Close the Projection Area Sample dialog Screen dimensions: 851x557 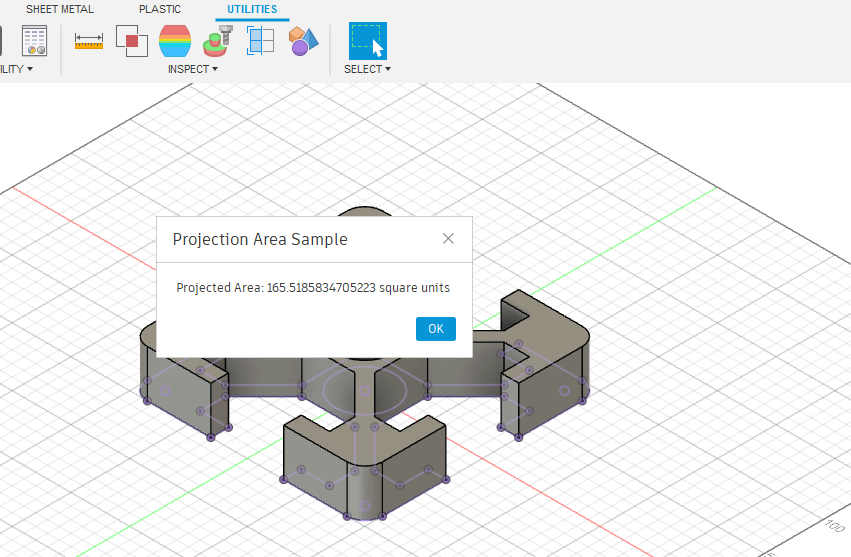pyautogui.click(x=448, y=239)
